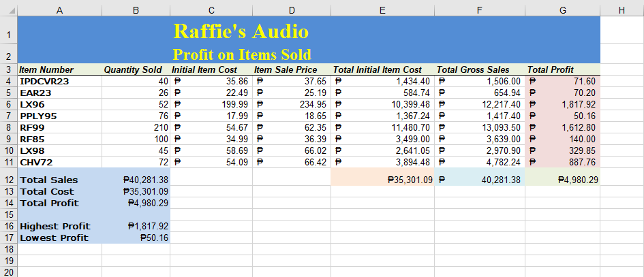Image resolution: width=644 pixels, height=277 pixels.
Task: Click the Total Cost label cell
Action: (x=60, y=191)
